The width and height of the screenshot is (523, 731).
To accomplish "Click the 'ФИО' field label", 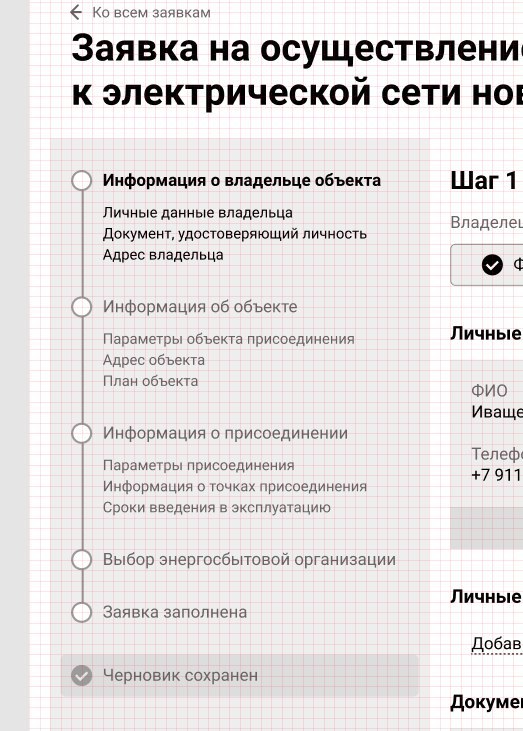I will click(x=489, y=391).
